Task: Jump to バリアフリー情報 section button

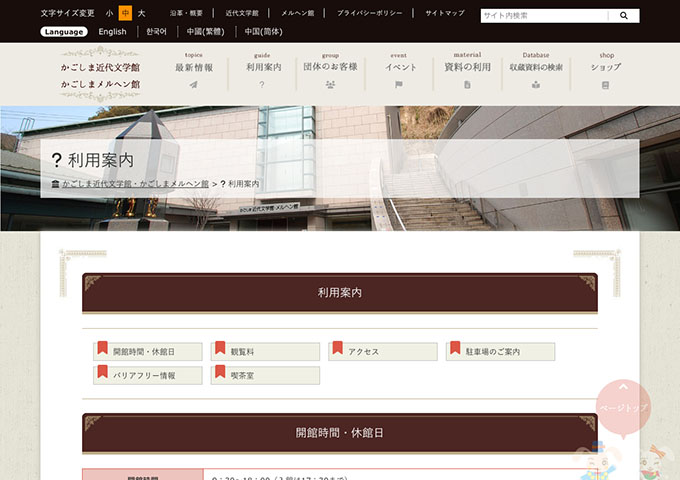Action: click(x=147, y=376)
